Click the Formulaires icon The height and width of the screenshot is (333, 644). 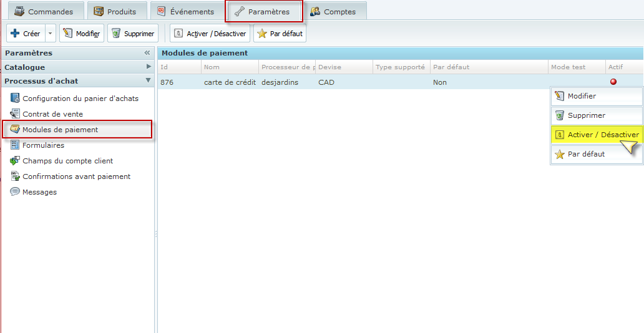pos(15,145)
